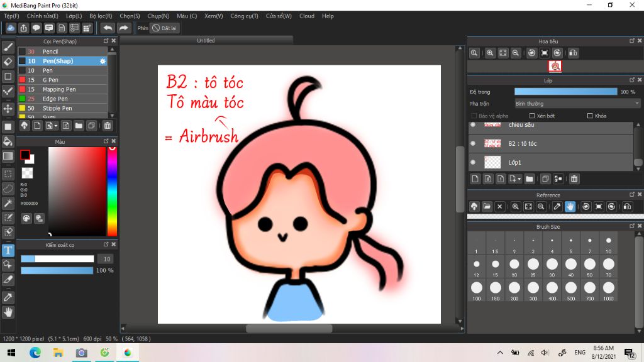Viewport: 644px width, 362px height.
Task: Click the Đặt lại reset button
Action: 165,28
